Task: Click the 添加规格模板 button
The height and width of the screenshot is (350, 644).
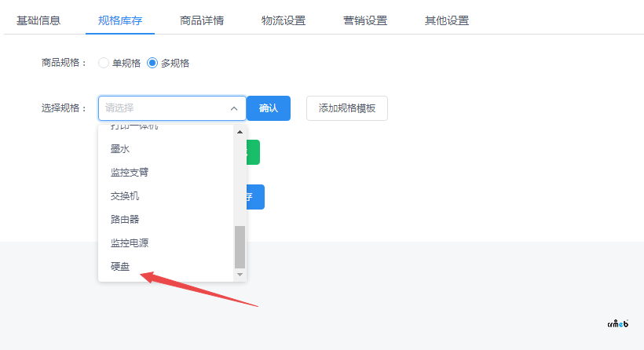Action: coord(347,108)
